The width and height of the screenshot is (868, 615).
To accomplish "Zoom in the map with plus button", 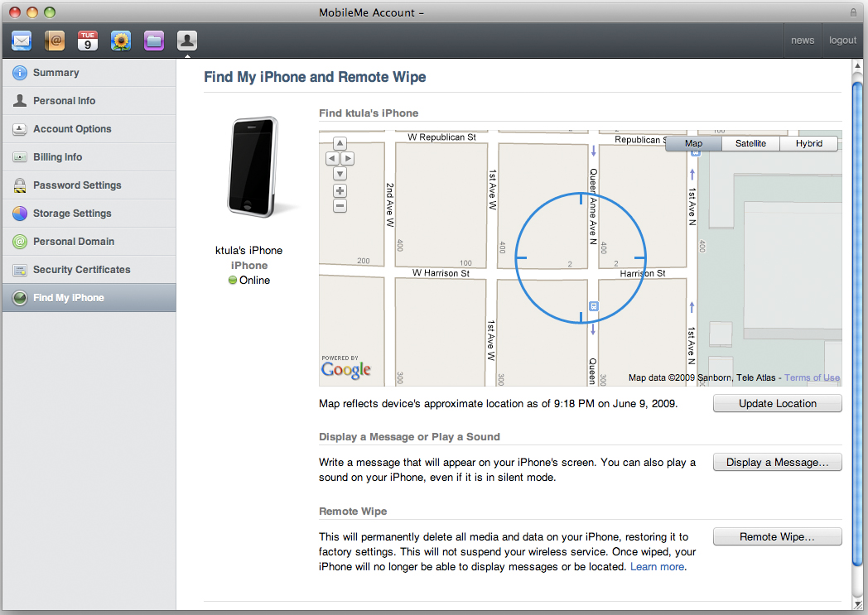I will 340,191.
